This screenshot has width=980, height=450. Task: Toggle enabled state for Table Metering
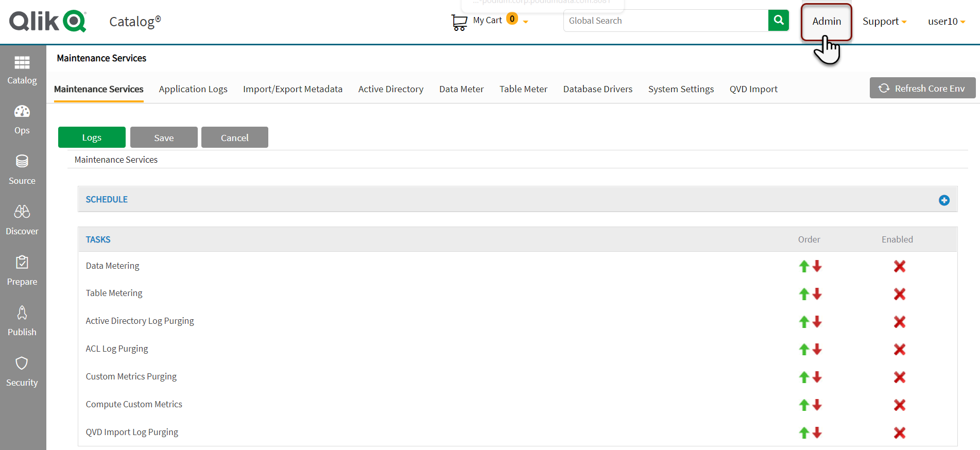pos(900,294)
